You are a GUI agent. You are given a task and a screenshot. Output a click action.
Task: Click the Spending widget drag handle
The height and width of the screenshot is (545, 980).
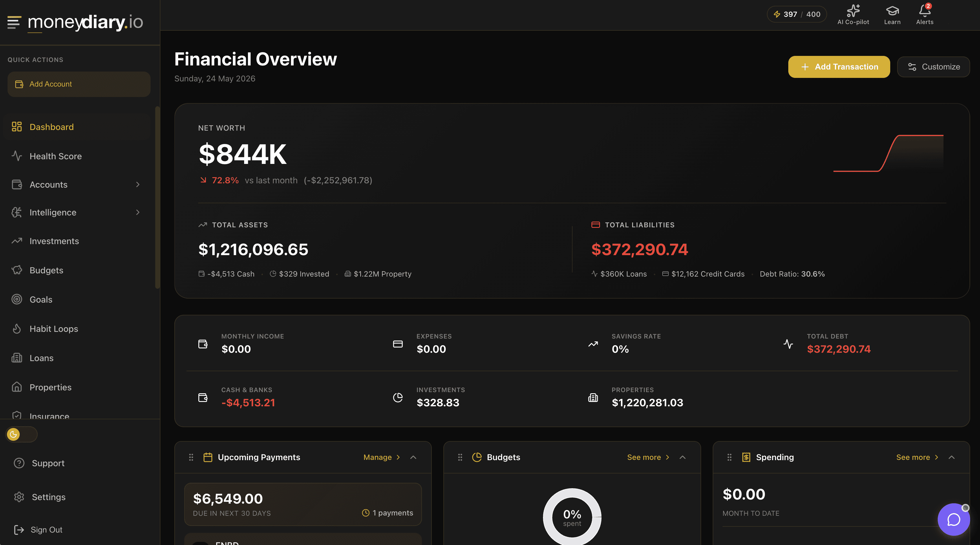pyautogui.click(x=729, y=457)
